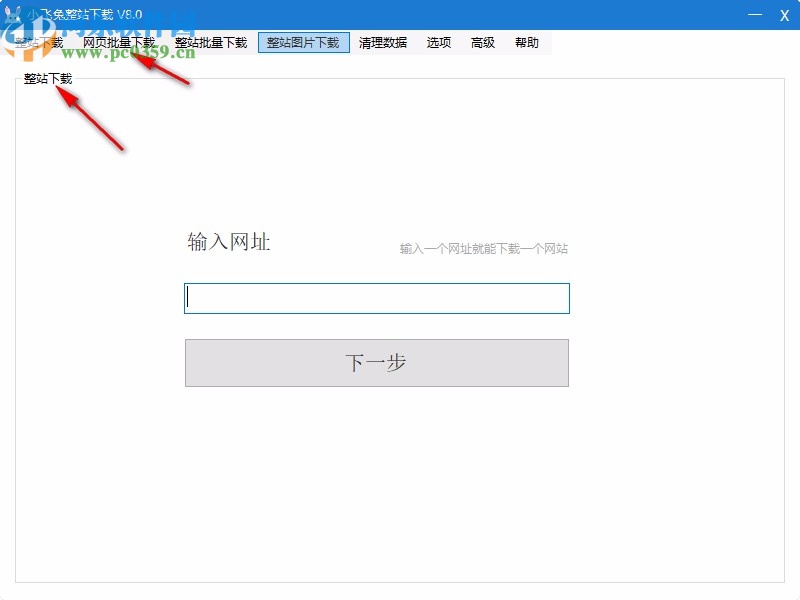Click the X close button
The height and width of the screenshot is (600, 800).
point(786,15)
